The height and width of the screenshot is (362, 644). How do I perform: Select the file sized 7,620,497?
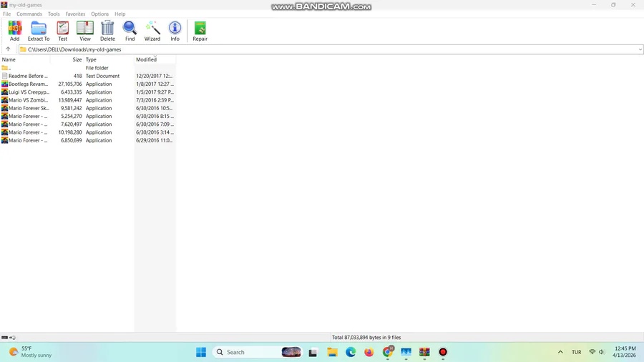click(x=71, y=124)
